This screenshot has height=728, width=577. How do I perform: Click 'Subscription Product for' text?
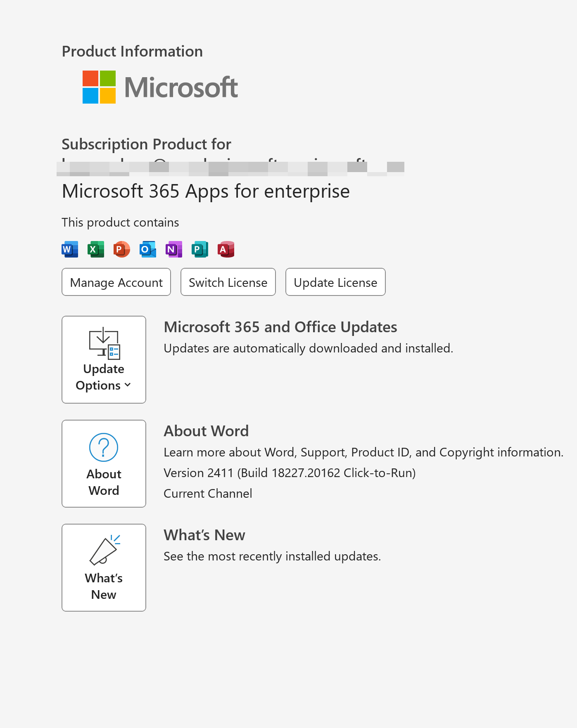[146, 144]
